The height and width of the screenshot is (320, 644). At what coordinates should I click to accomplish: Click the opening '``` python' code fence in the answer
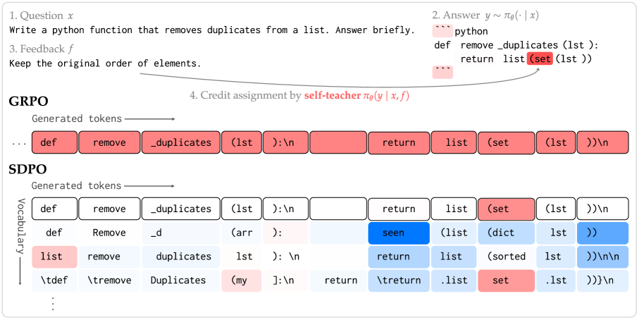460,31
